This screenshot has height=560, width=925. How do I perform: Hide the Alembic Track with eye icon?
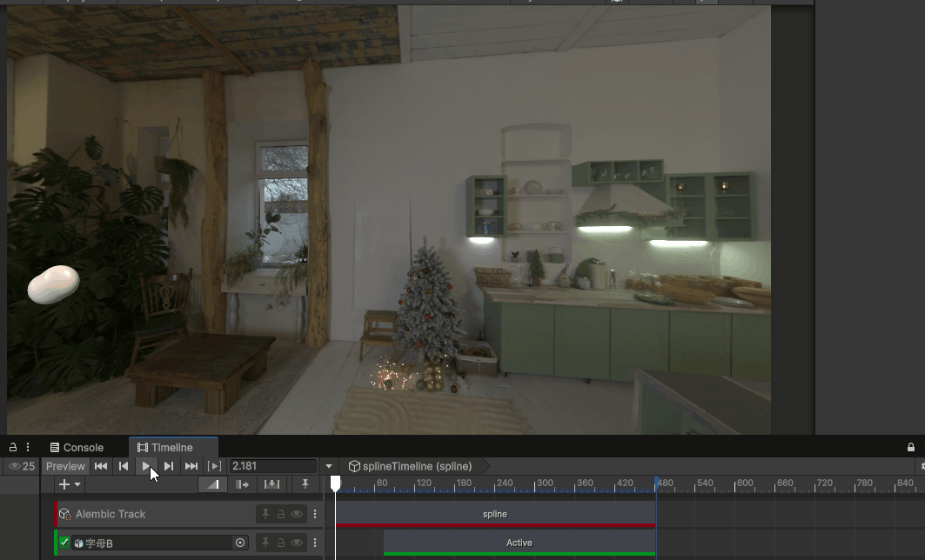pos(297,514)
